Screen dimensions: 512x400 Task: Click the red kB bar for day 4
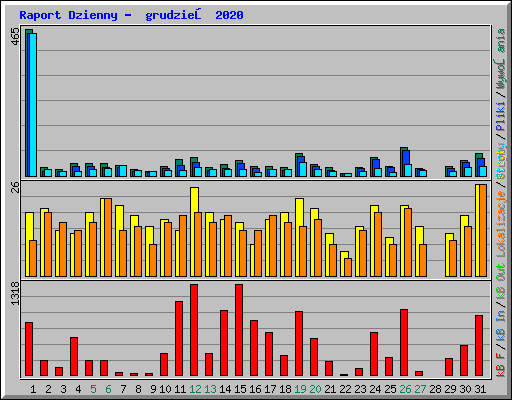coord(74,356)
